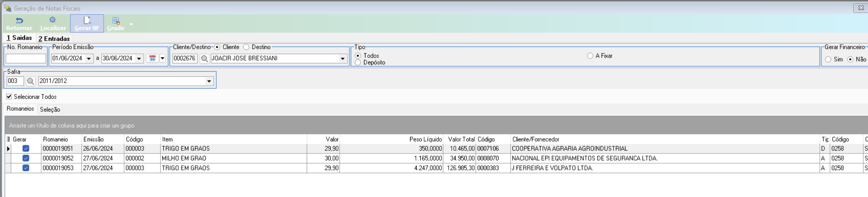Screen dimensions: 868x197
Task: Open the Seleção tab
Action: (50, 109)
